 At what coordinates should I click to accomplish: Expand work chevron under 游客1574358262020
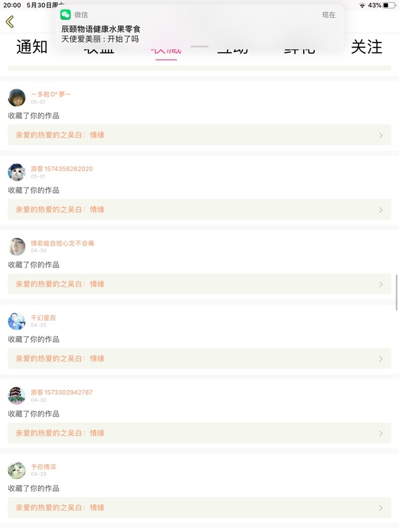coord(381,210)
